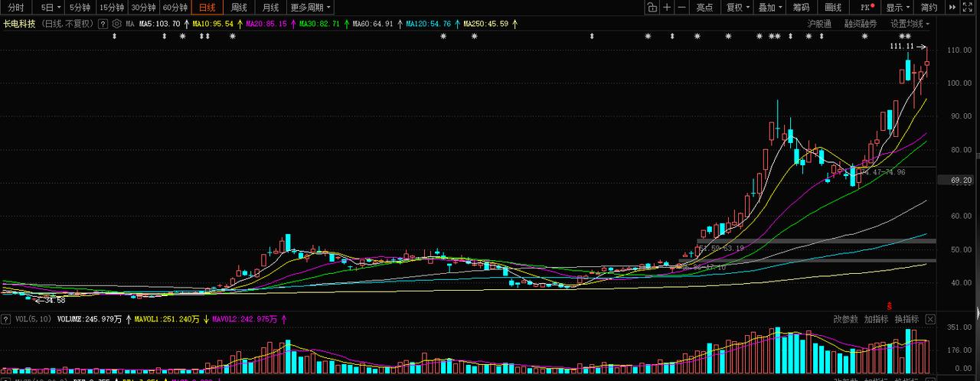
Task: Click 换指标 in VOL panel
Action: tap(906, 319)
